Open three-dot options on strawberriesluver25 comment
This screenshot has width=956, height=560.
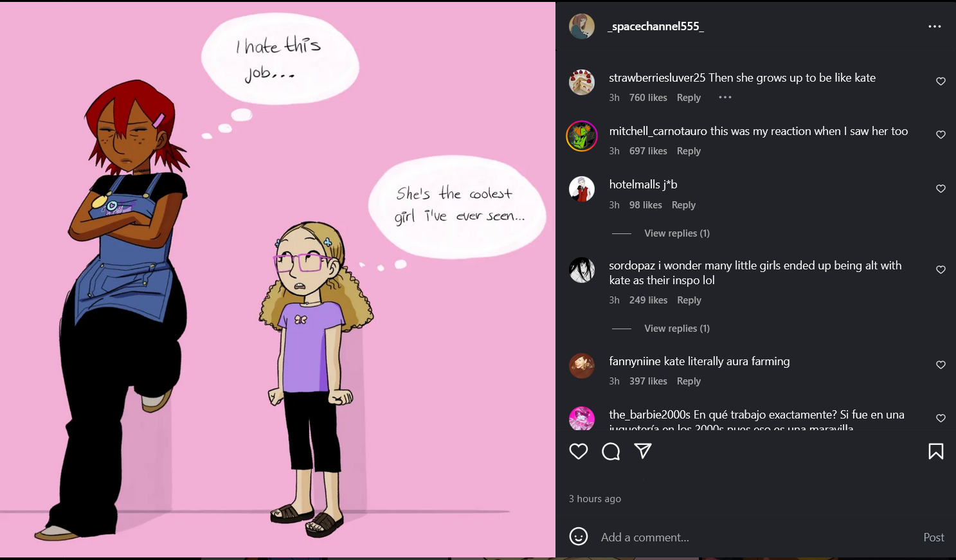(x=725, y=97)
